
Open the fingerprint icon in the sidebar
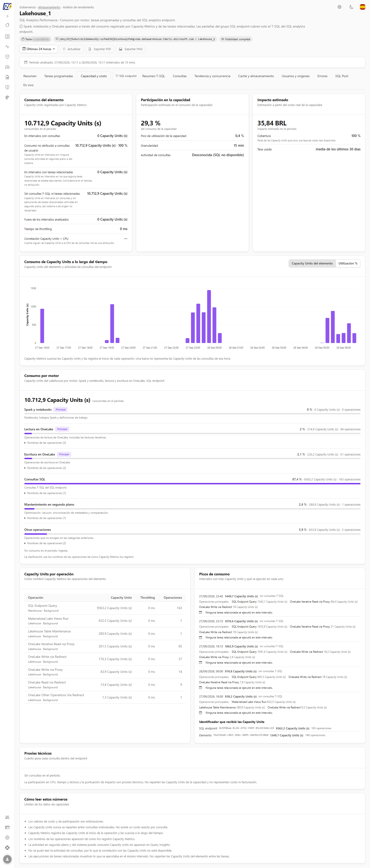coord(7,98)
